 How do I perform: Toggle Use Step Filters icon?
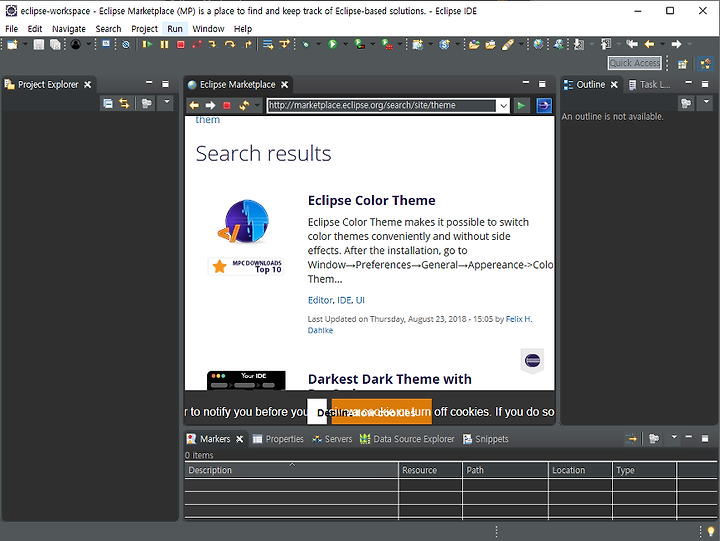coord(285,45)
